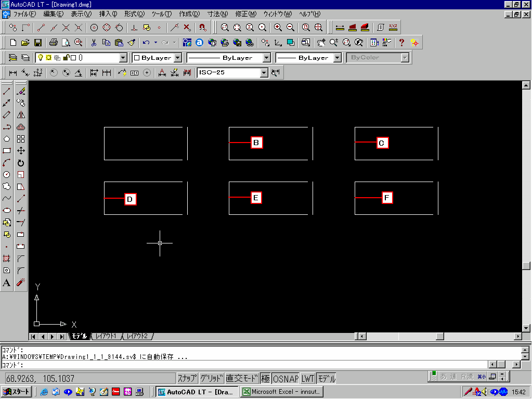Expand the Redo list arrow
Viewport: 532px width, 399px height.
[x=174, y=43]
